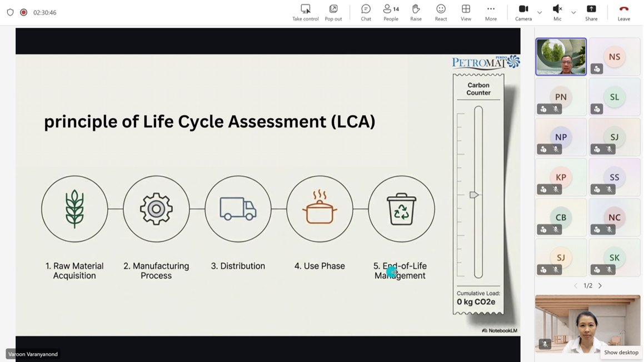Open the React emoji menu
The height and width of the screenshot is (362, 644).
[x=441, y=12]
